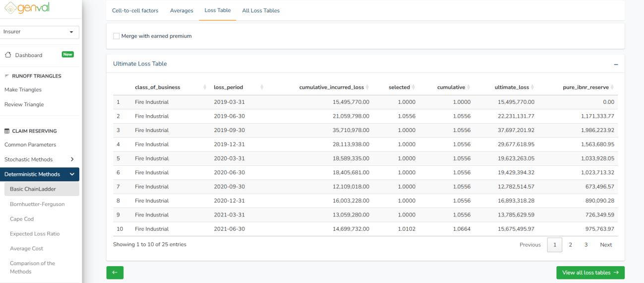Sort by loss_period column

pyautogui.click(x=228, y=87)
